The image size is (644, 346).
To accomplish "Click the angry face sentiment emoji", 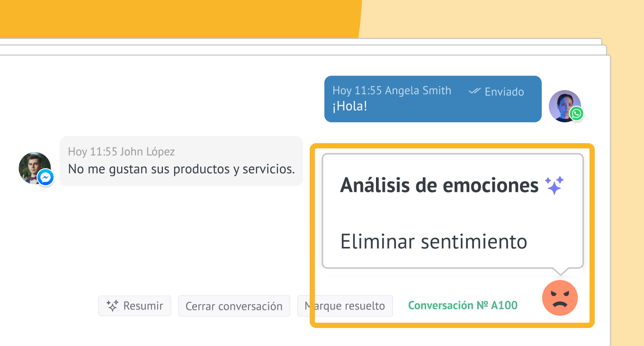I will (x=560, y=298).
